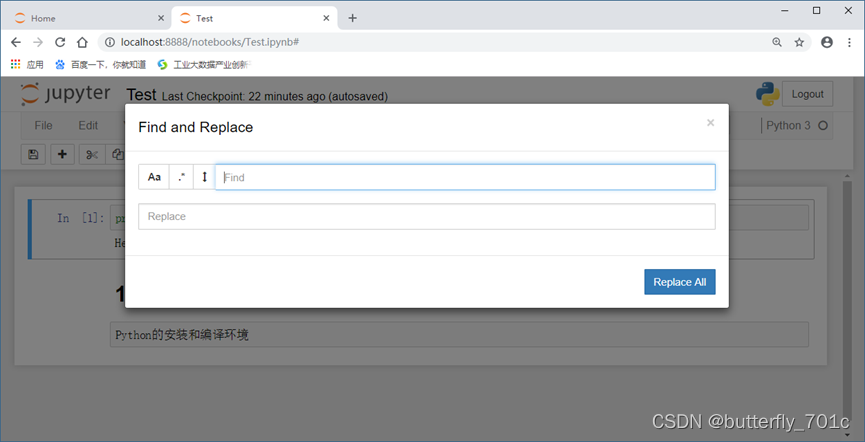Click the notebook vertical scrollbar
865x442 pixels.
click(848, 303)
